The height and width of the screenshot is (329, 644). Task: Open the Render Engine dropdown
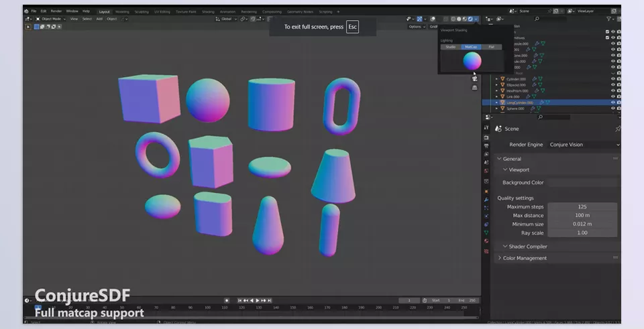click(584, 145)
